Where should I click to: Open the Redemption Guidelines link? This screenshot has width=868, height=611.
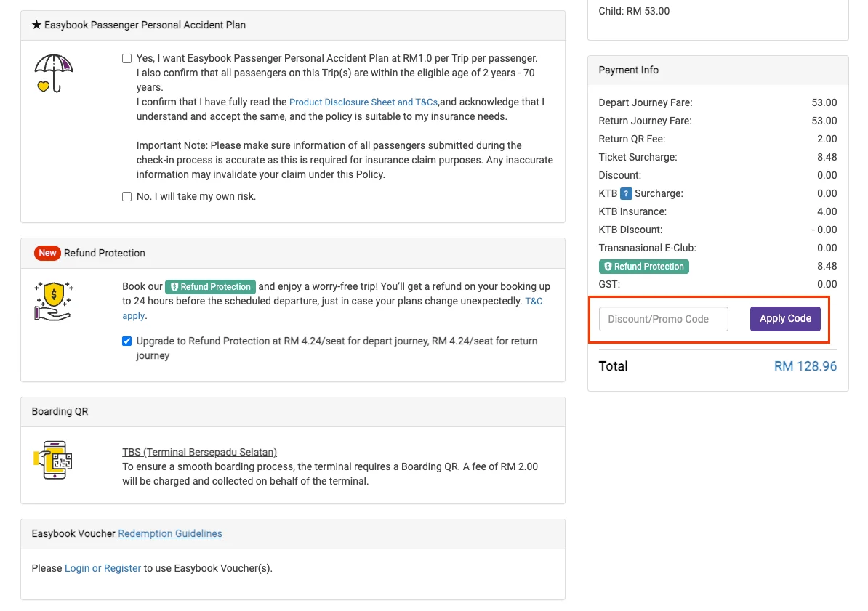click(x=170, y=533)
